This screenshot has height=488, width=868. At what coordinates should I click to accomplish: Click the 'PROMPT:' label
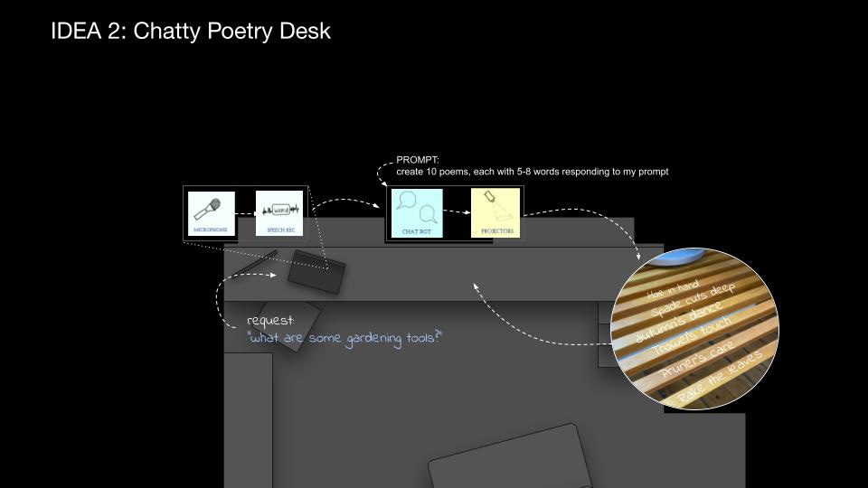click(418, 160)
